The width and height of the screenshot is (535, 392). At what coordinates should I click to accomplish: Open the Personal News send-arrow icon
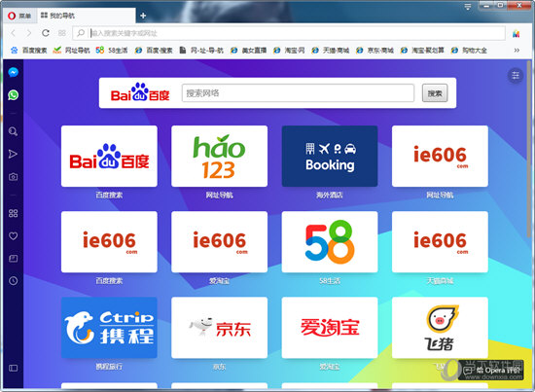click(x=13, y=154)
